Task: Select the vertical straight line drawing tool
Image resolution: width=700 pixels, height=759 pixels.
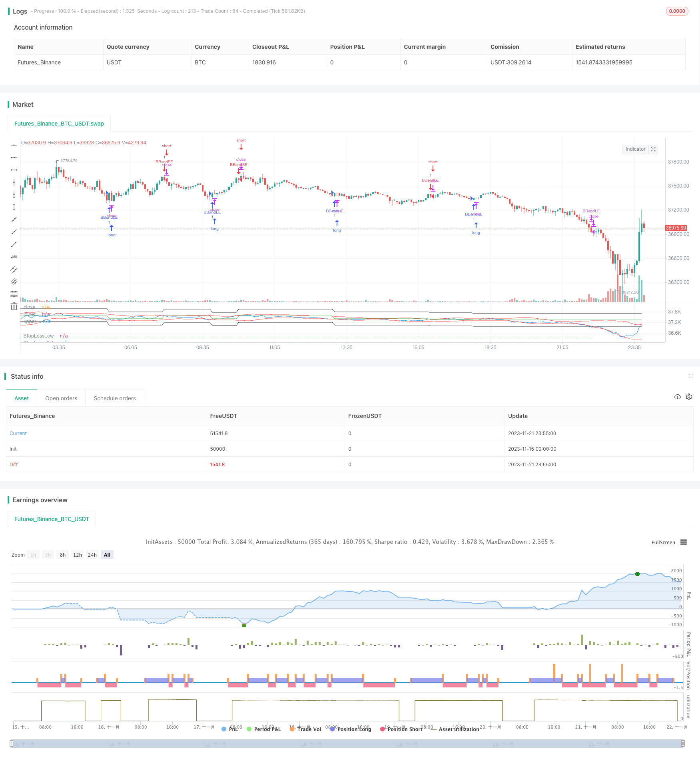Action: (x=14, y=182)
